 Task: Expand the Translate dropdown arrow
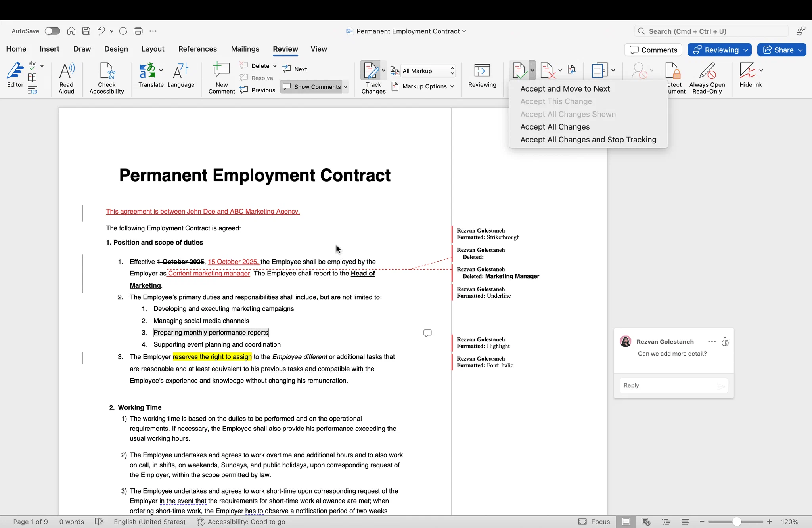[x=161, y=71]
